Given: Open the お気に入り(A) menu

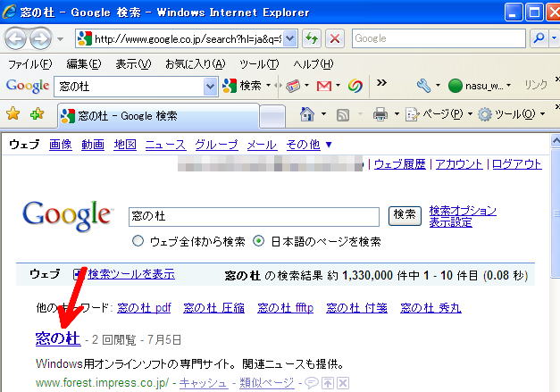Looking at the screenshot, I should (x=196, y=64).
